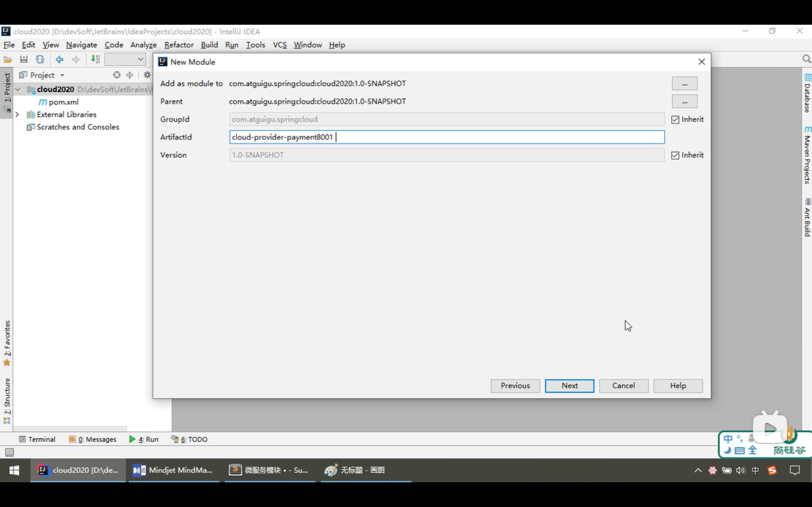The width and height of the screenshot is (812, 507).
Task: Open Project panel settings gear icon
Action: (147, 75)
